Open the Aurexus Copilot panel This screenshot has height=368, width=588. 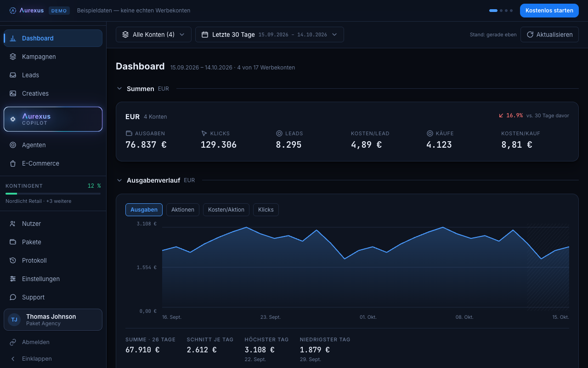[53, 119]
